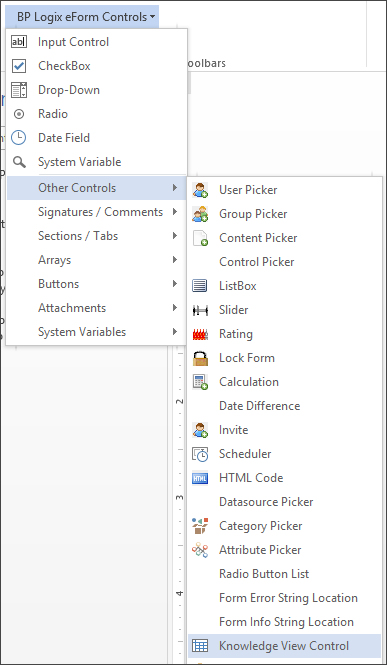Viewport: 387px width, 665px height.
Task: Click the Date Field clock icon
Action: 19,138
